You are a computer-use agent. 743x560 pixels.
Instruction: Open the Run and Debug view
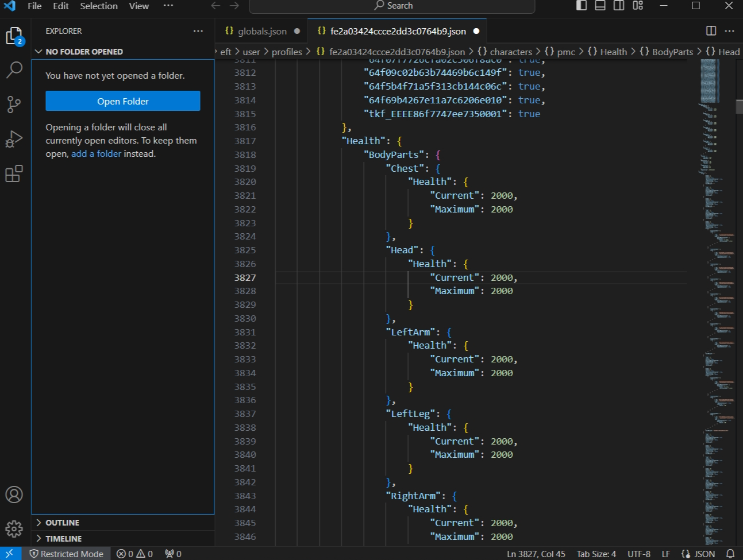pyautogui.click(x=14, y=139)
